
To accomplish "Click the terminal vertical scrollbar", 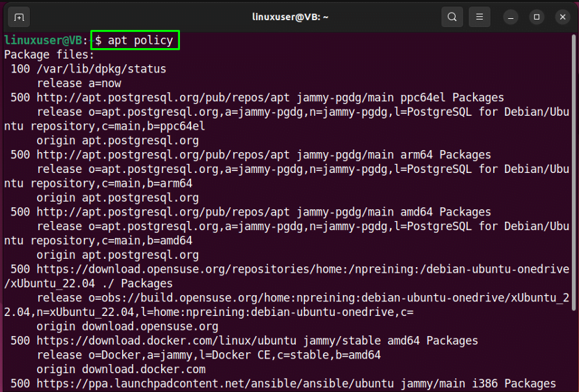I will [573, 172].
